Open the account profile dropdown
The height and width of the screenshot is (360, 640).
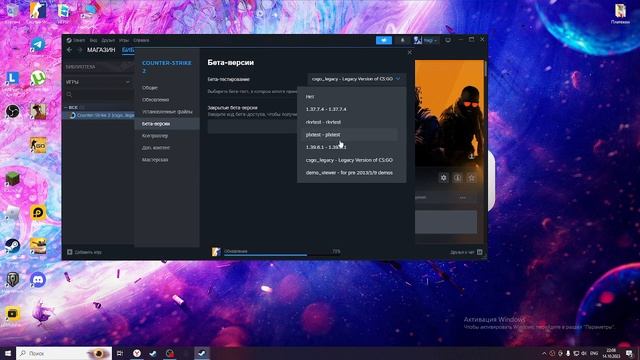426,40
